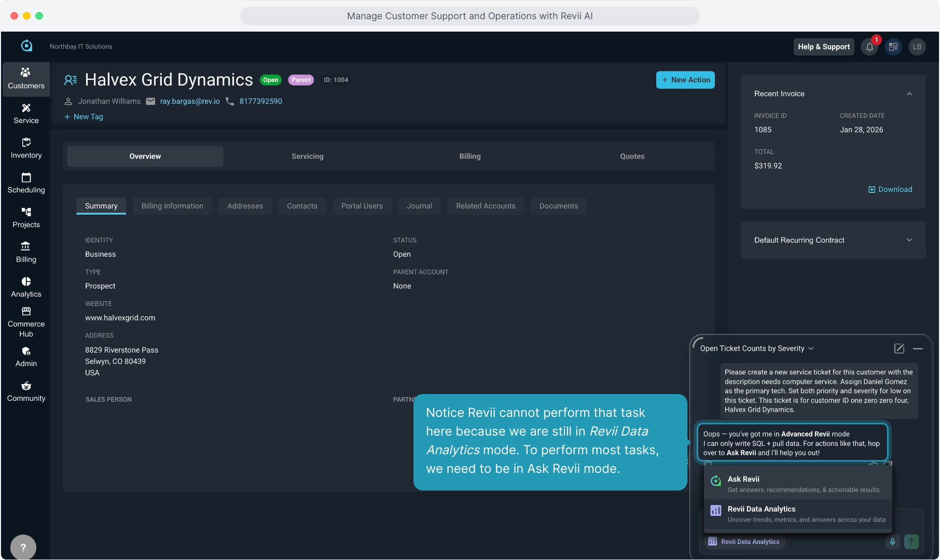Click the dashboard layout icon in header

coord(893,47)
